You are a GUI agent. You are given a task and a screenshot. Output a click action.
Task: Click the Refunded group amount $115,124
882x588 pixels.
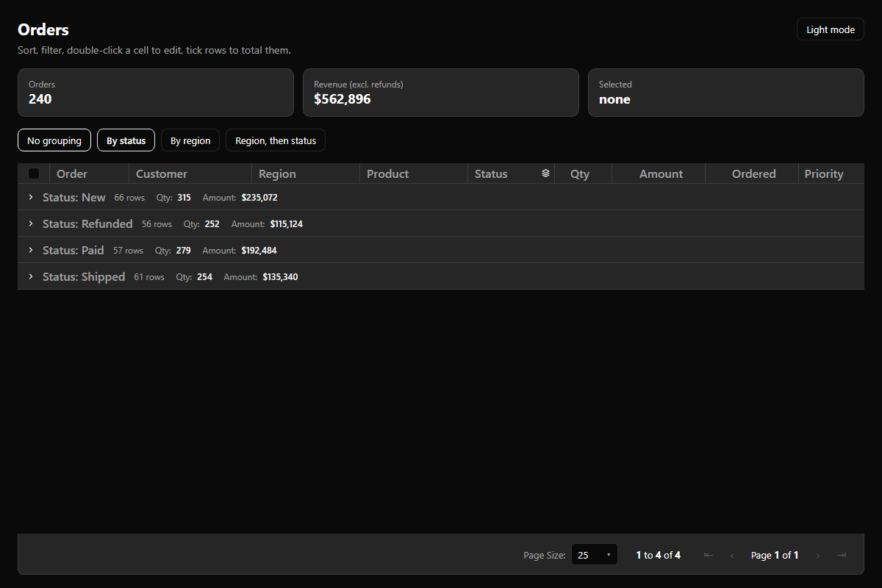(x=287, y=224)
